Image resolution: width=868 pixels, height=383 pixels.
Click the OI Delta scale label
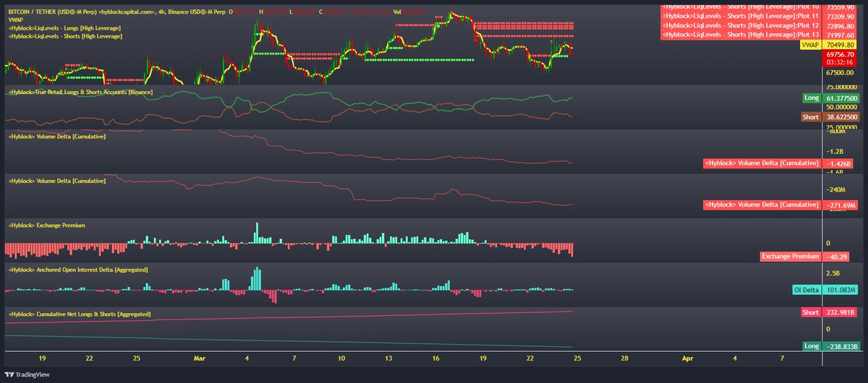(807, 291)
